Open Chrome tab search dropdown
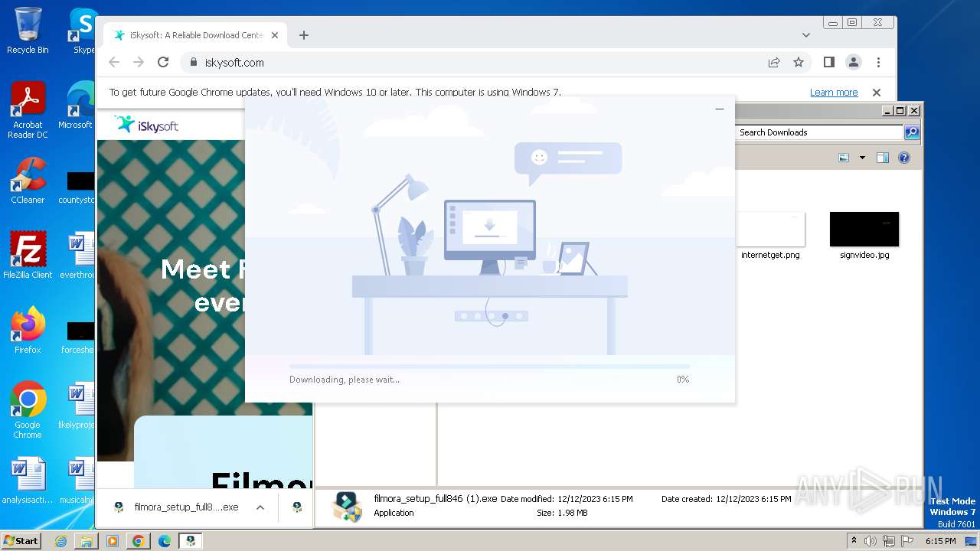Screen dimensions: 980x551 (805, 35)
